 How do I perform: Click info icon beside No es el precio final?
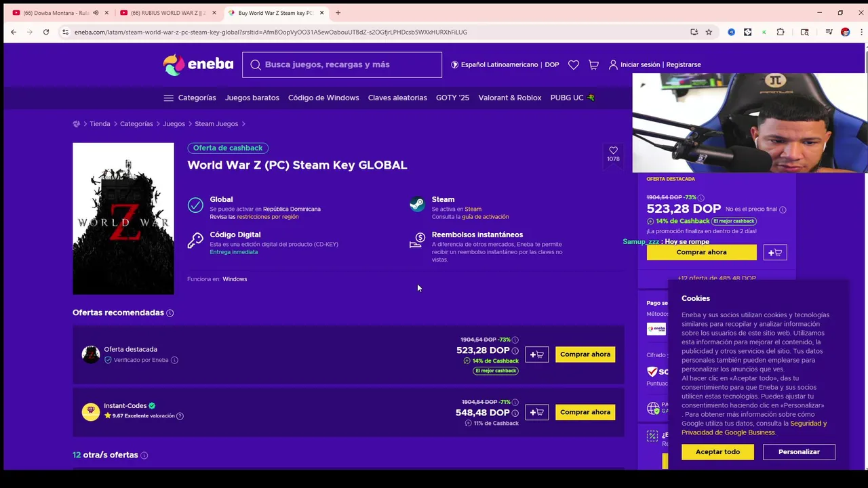(783, 209)
